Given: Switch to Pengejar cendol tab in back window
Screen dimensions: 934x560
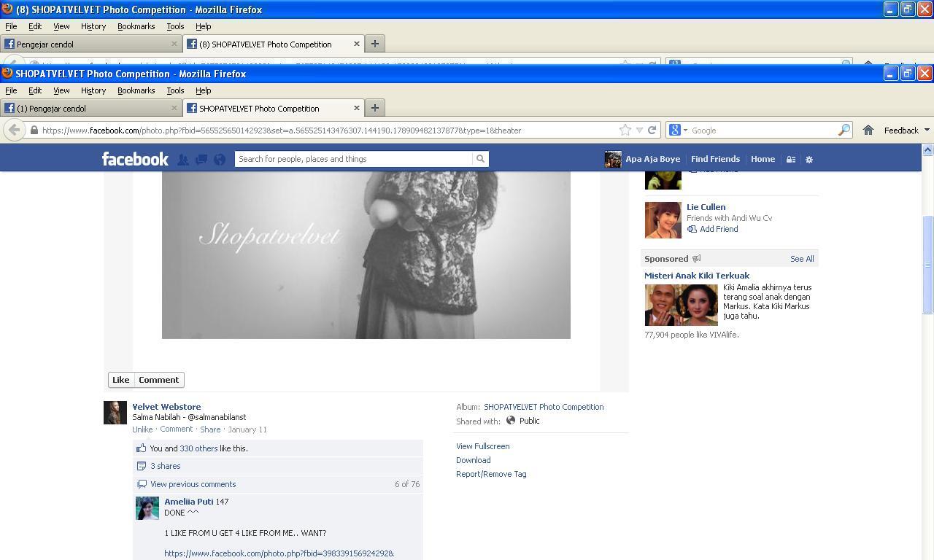Looking at the screenshot, I should (x=90, y=44).
